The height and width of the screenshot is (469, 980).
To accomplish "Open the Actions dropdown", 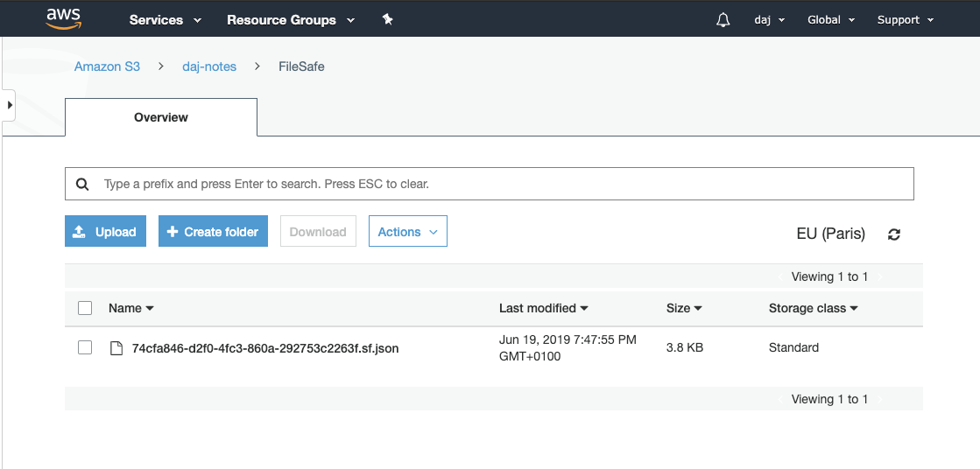I will click(x=407, y=232).
